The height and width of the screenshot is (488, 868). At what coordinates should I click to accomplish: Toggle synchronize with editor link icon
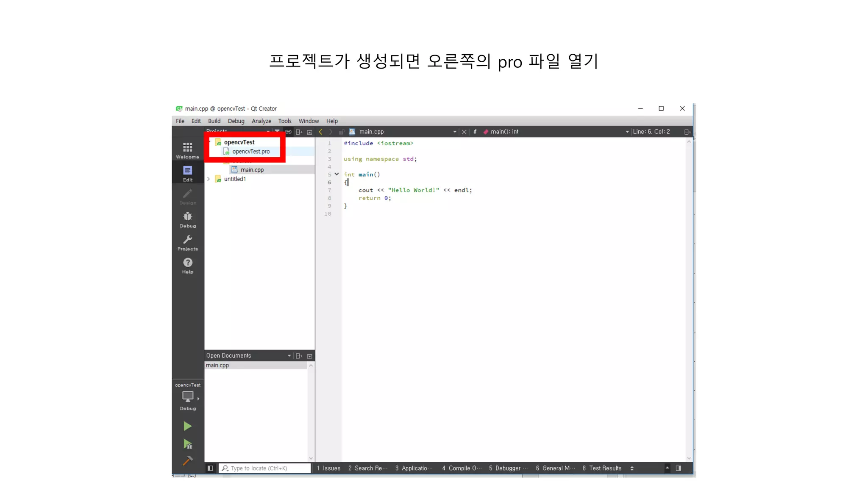[x=288, y=132]
